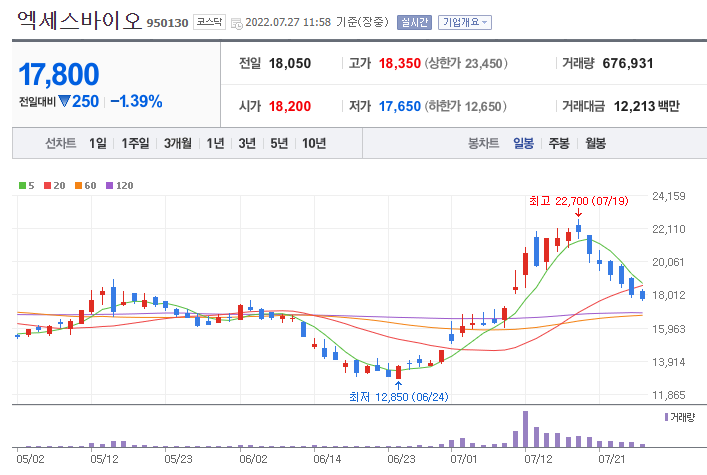Screen dimensions: 707x475
Task: Click the stock code 950130
Action: (x=167, y=23)
